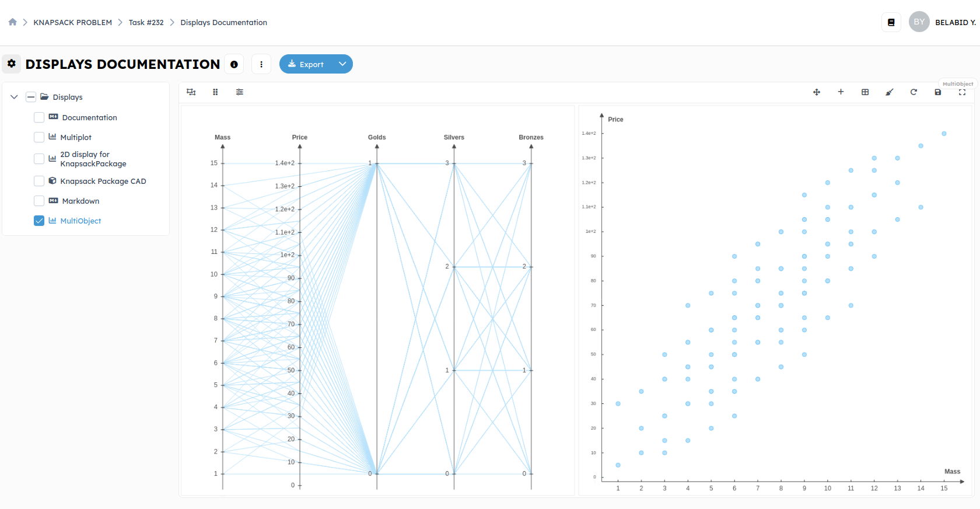Click the 1.4e+2 tick on parallel Price axis
Image resolution: width=980 pixels, height=509 pixels.
[285, 163]
